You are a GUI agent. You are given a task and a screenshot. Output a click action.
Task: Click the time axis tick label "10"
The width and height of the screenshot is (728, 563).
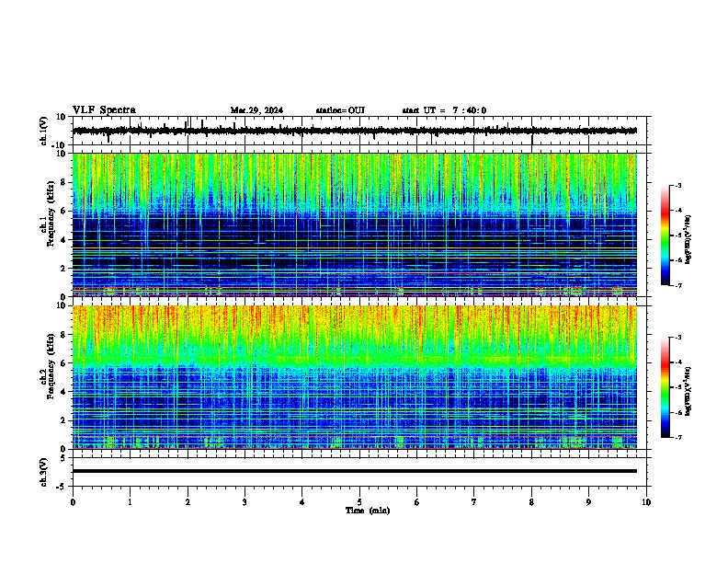pos(646,502)
